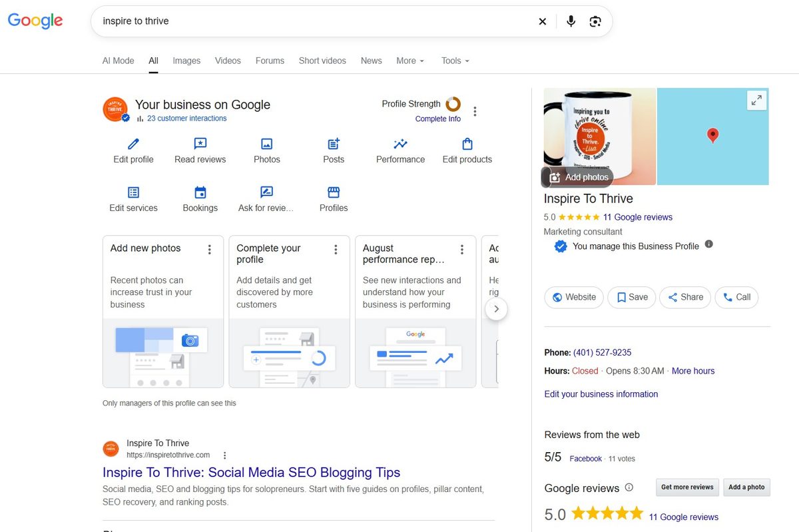799x532 pixels.
Task: Click the Inspire To Thrive orange business logo
Action: tap(115, 109)
